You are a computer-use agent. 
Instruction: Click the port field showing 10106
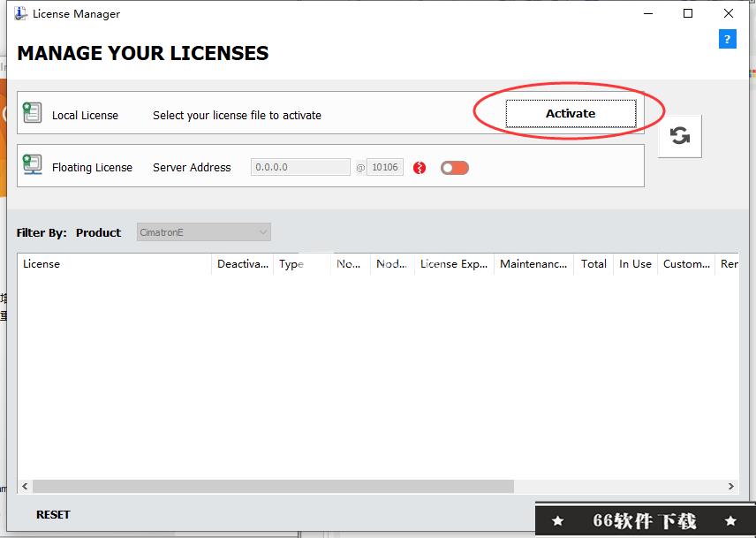pos(385,167)
